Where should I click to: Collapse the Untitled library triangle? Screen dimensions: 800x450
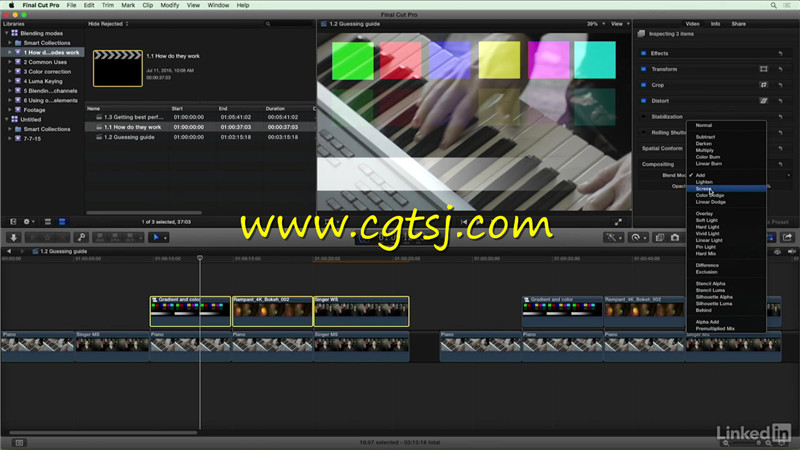(7, 119)
